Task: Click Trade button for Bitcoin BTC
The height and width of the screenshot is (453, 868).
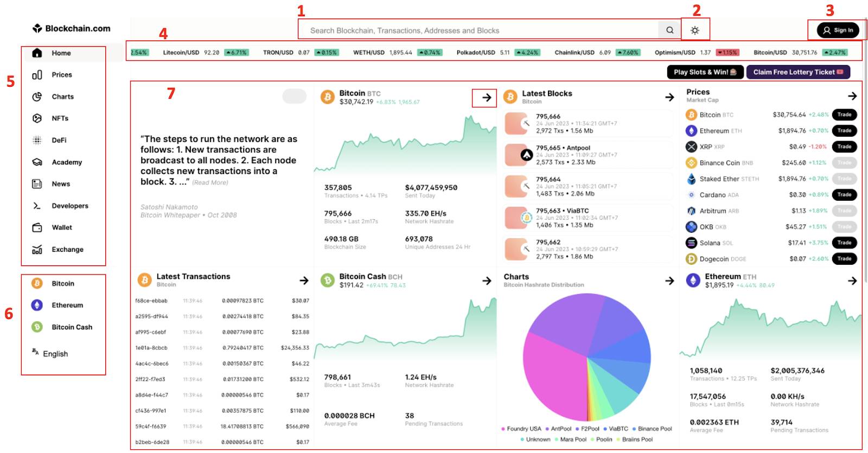Action: [844, 114]
